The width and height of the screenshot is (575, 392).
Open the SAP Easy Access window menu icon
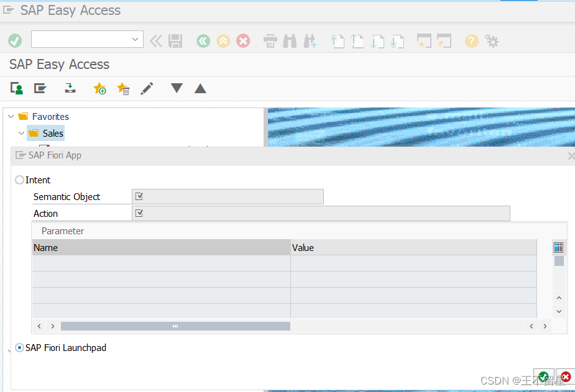point(8,11)
